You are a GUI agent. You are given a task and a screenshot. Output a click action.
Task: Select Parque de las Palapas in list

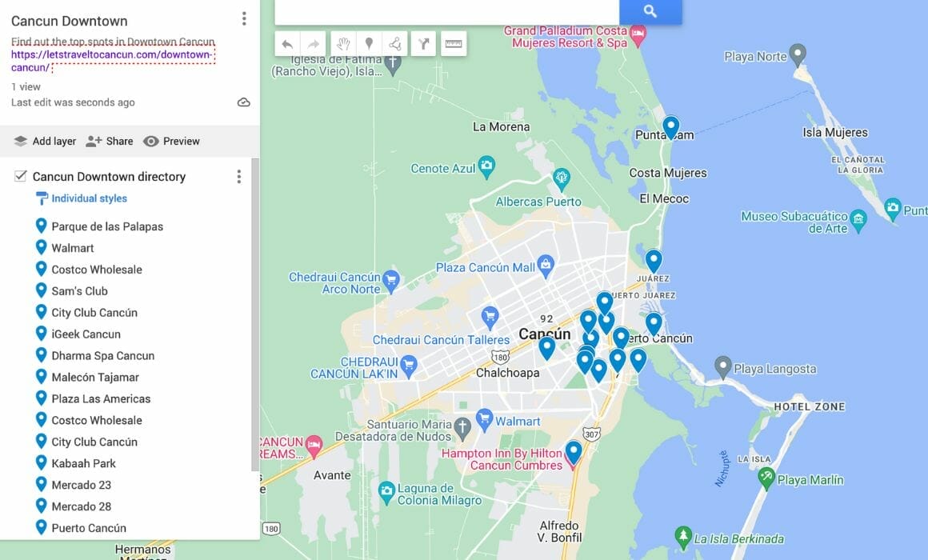[107, 226]
